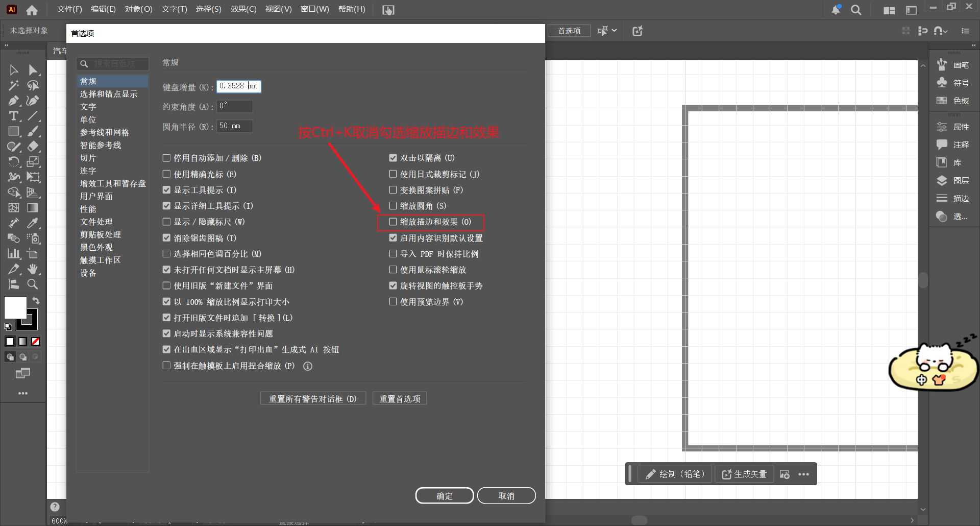980x526 pixels.
Task: Toggle 显示工具提示 (I) checkbox
Action: 166,190
